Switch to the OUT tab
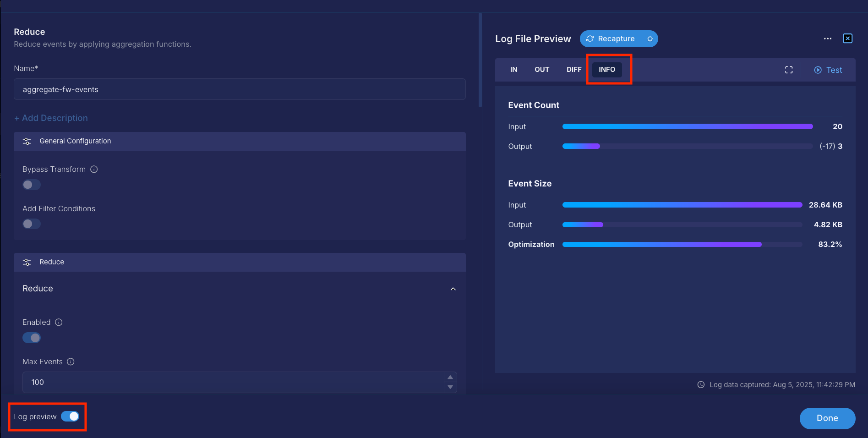 click(x=541, y=70)
